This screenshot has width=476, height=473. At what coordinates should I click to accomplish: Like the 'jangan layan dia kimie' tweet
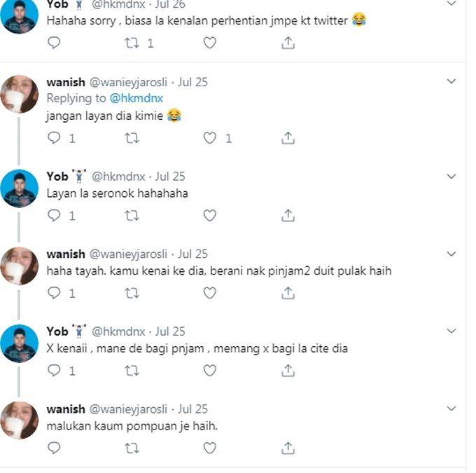click(x=209, y=138)
